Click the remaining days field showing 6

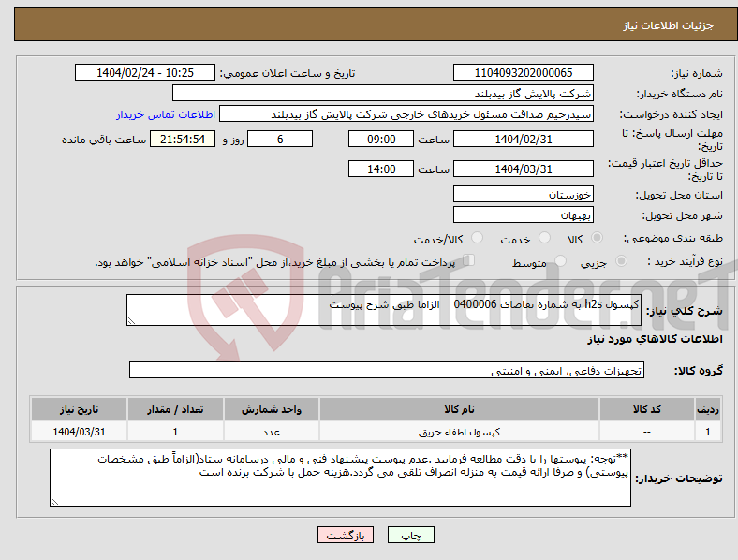280,139
